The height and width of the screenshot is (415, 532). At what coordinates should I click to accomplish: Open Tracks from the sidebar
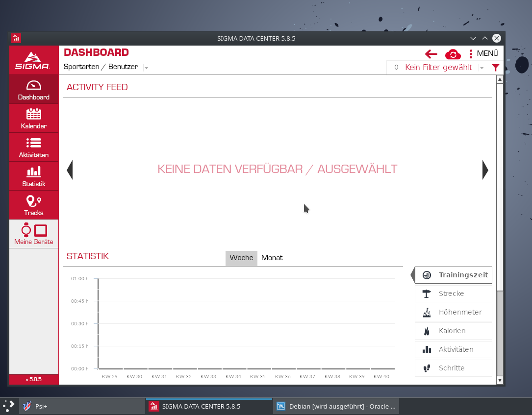coord(33,205)
